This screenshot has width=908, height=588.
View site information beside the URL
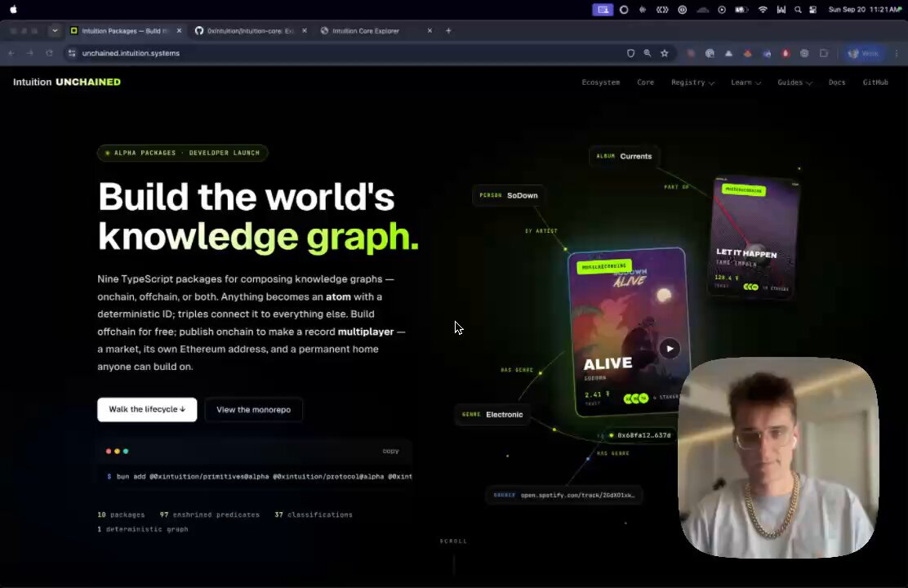click(x=72, y=53)
